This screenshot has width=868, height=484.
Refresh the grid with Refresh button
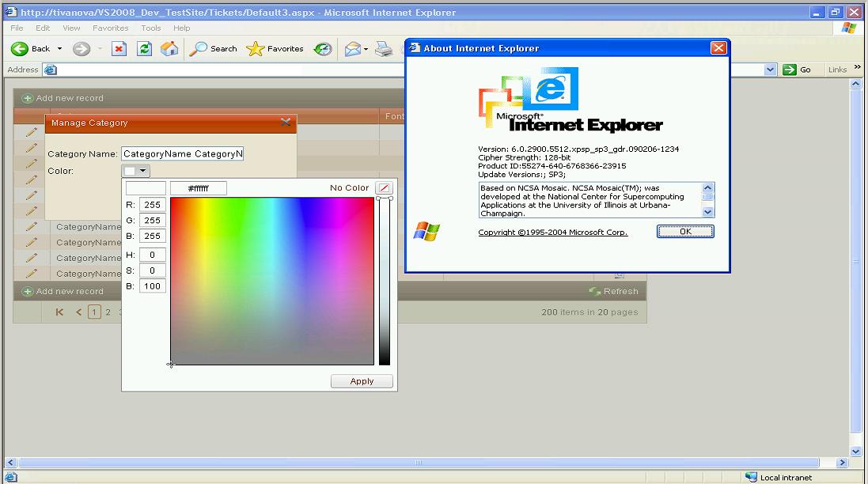(x=613, y=291)
